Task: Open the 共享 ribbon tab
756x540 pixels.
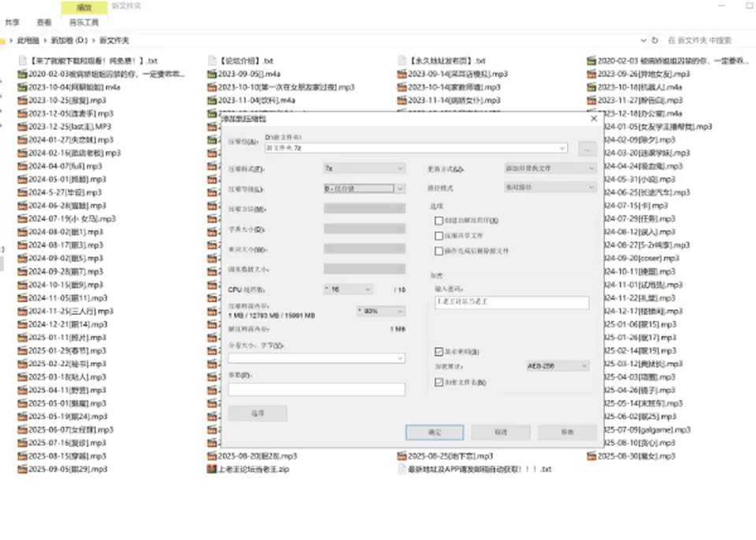Action: click(12, 22)
